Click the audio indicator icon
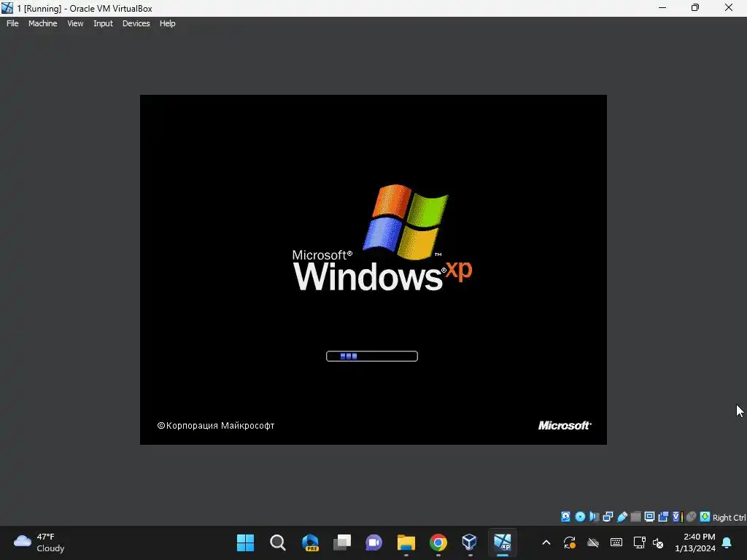The width and height of the screenshot is (747, 560). pyautogui.click(x=594, y=517)
